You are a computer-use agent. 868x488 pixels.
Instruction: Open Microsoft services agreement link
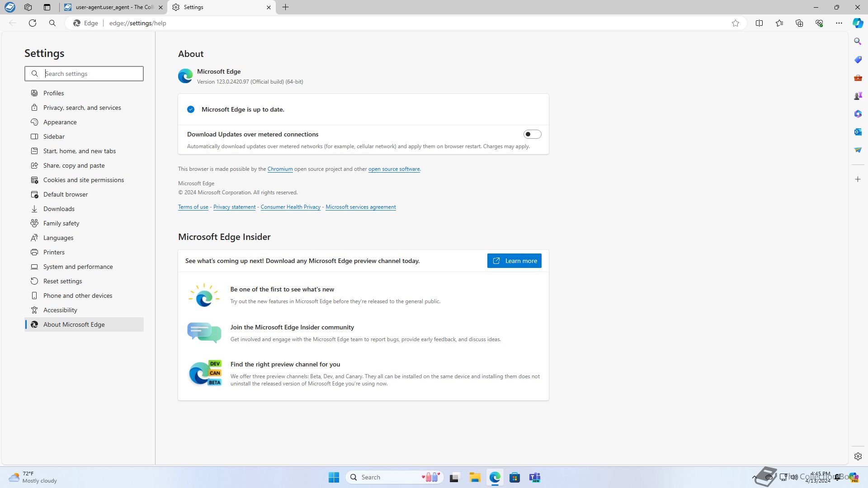tap(360, 207)
